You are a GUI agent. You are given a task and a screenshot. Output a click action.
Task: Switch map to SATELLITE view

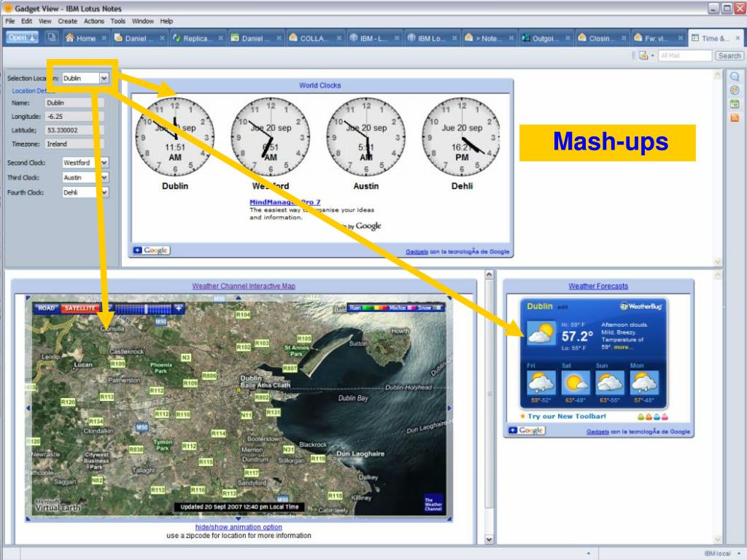80,308
